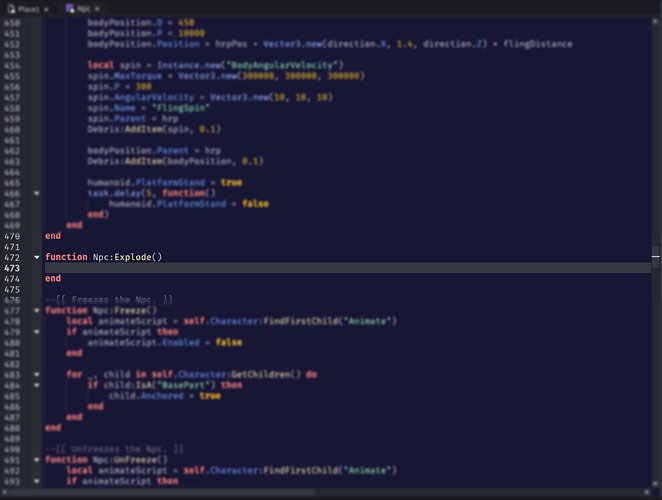Click the Place1 tab icon
The width and height of the screenshot is (662, 500).
point(11,9)
